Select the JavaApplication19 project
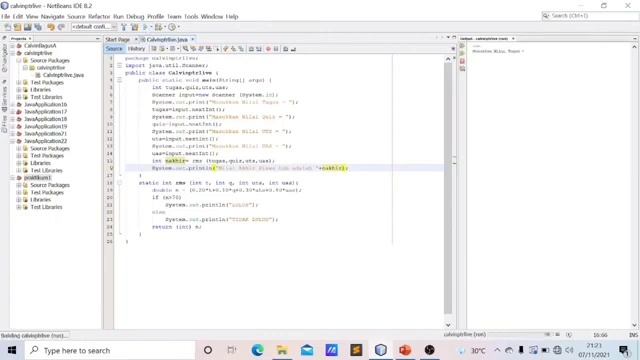640x360 pixels. pyautogui.click(x=45, y=127)
